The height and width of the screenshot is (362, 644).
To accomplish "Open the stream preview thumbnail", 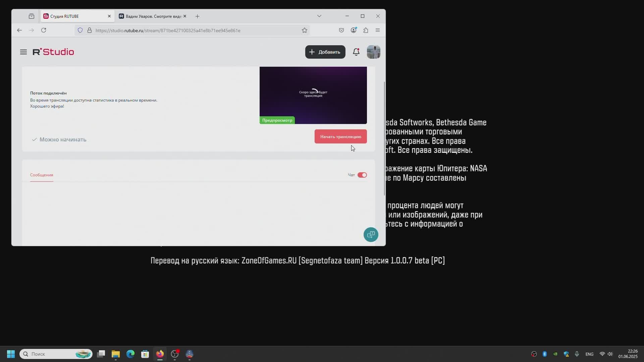I will pos(313,95).
